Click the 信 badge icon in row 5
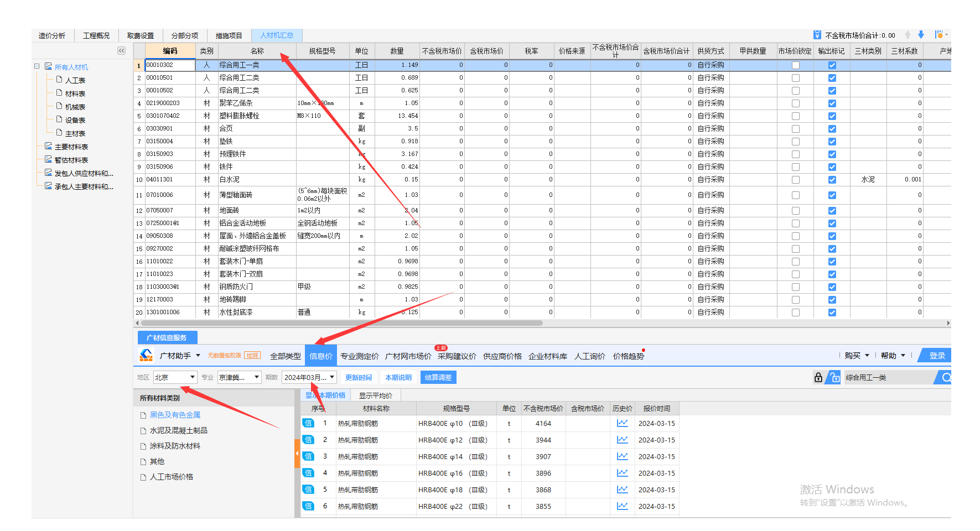The width and height of the screenshot is (980, 531). tap(308, 490)
